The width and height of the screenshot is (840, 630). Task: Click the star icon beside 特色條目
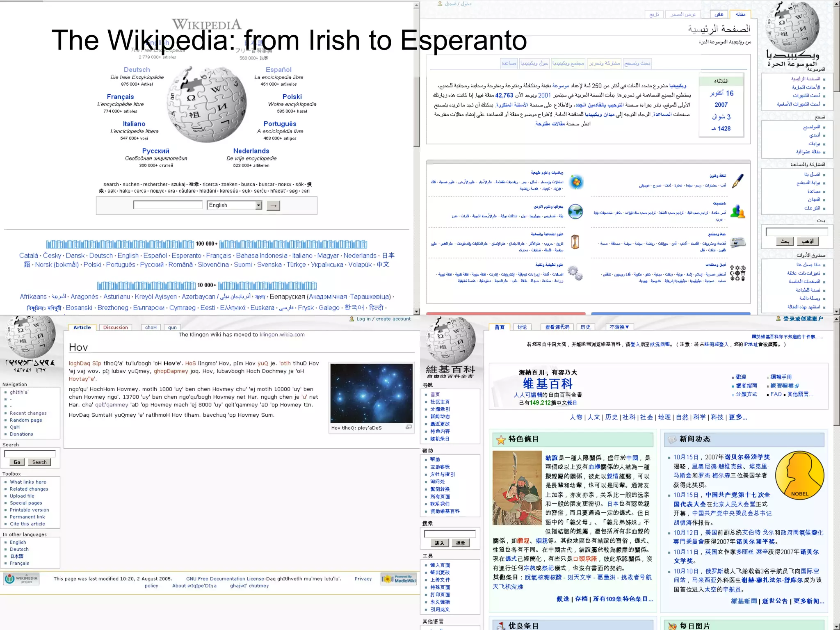[501, 440]
